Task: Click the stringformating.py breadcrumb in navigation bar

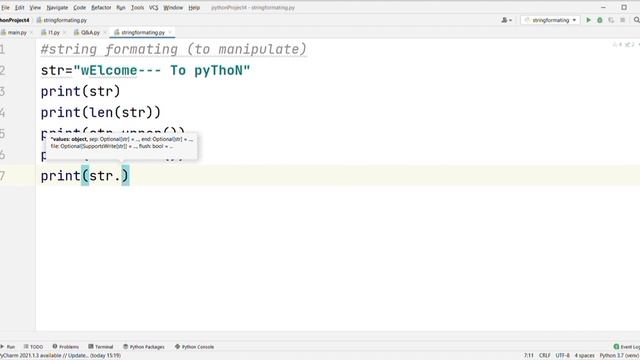Action: [62, 20]
